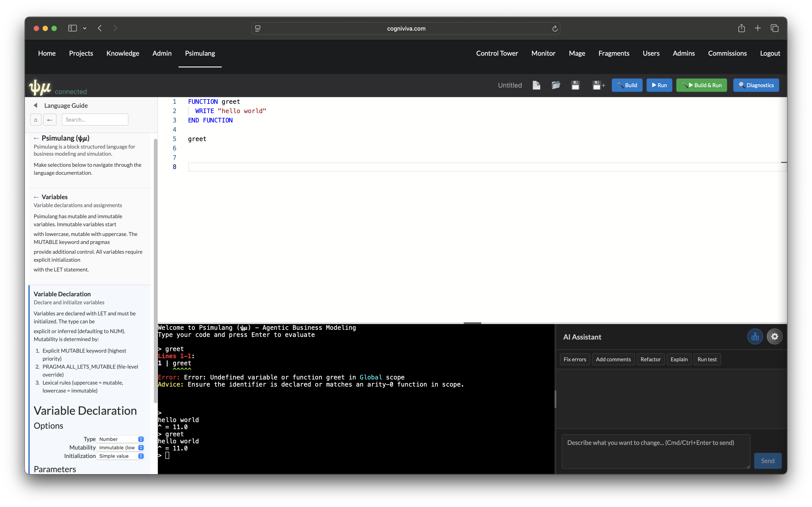The width and height of the screenshot is (812, 507).
Task: Click the Psimulang psi-mu logo
Action: 40,87
